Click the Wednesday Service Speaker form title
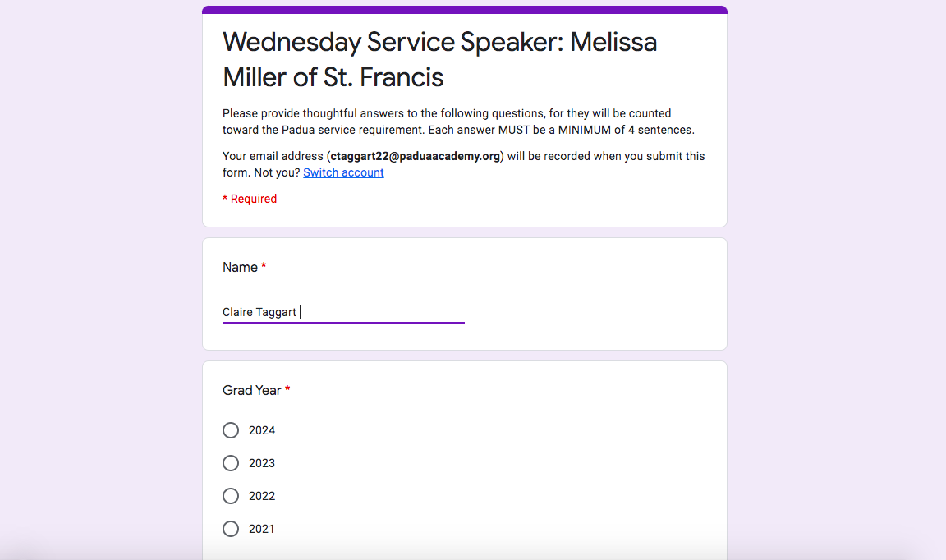The image size is (946, 560). tap(439, 43)
